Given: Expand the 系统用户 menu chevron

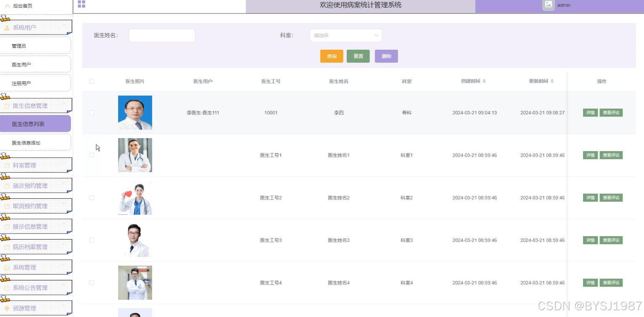Looking at the screenshot, I should point(64,25).
